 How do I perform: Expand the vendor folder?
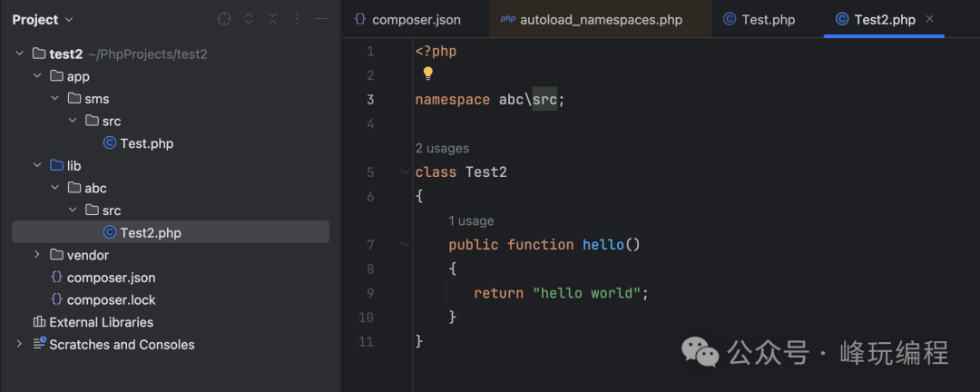[x=37, y=255]
